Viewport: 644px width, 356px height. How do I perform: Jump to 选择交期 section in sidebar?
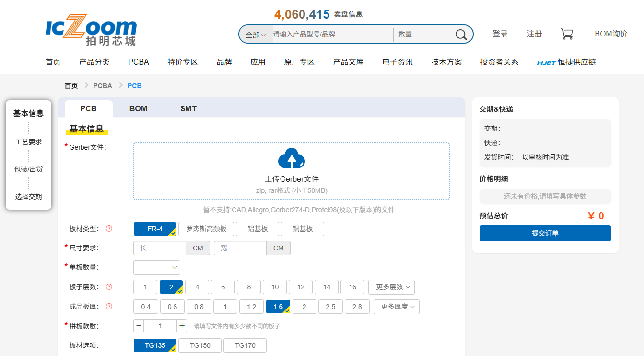29,197
